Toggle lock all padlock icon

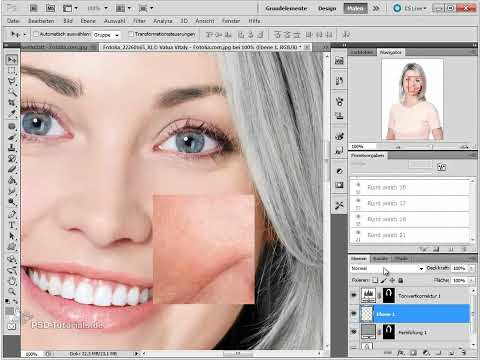click(x=401, y=280)
